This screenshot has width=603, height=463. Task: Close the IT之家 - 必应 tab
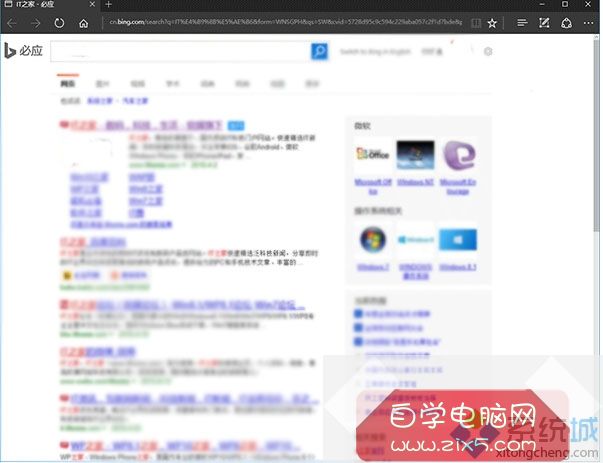[x=92, y=4]
